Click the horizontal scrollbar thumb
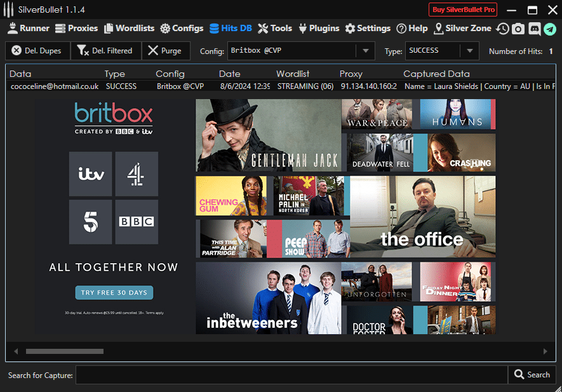The width and height of the screenshot is (562, 392). (x=65, y=351)
